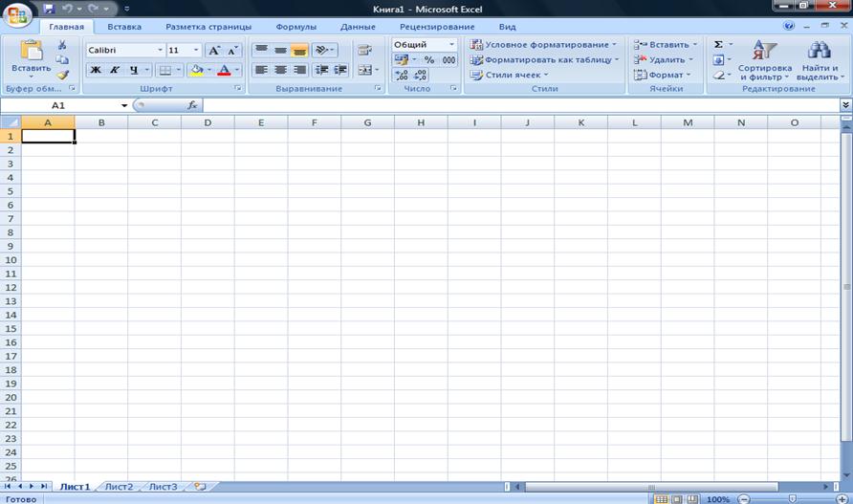This screenshot has width=853, height=504.
Task: Click Форматировать как таблицу button
Action: click(x=545, y=60)
